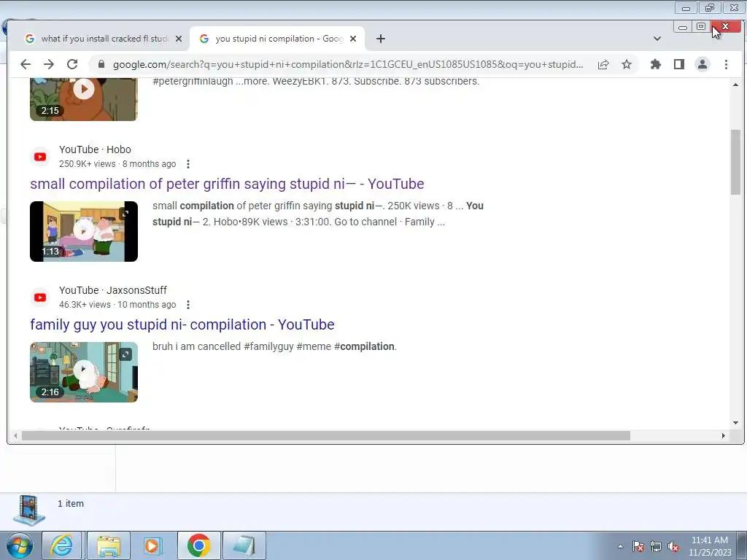This screenshot has width=747, height=560.
Task: Open the Chrome three-dot settings menu
Action: tap(726, 64)
